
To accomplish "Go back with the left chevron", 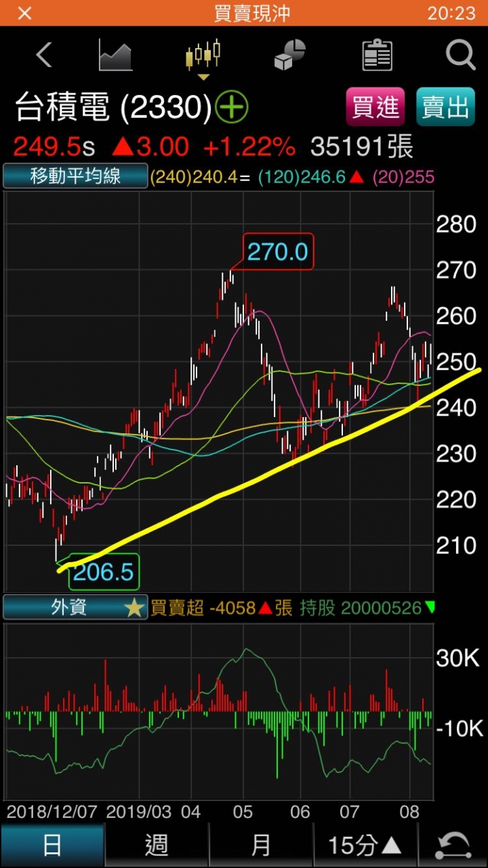I will 45,55.
